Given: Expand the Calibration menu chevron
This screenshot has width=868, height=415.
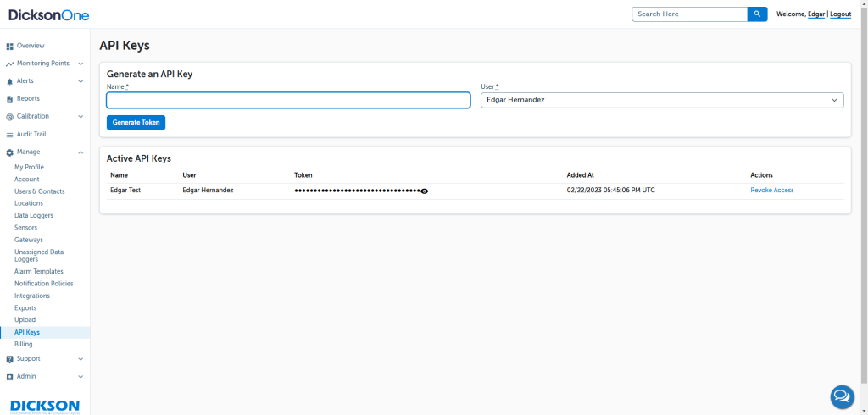Looking at the screenshot, I should [81, 117].
